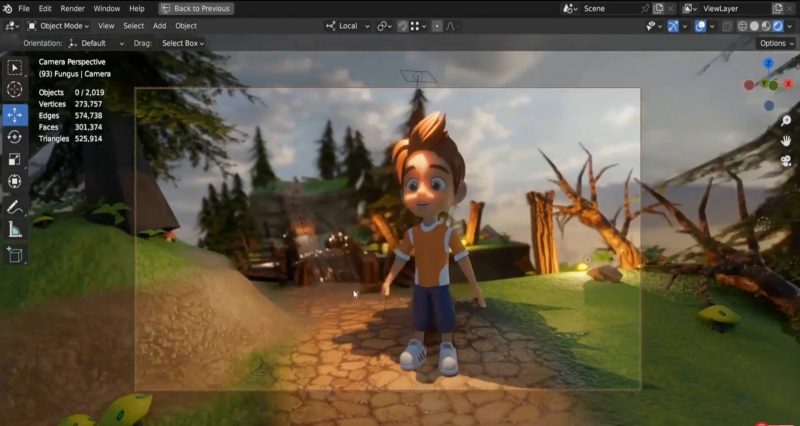The image size is (800, 426).
Task: Pin the scene to workspace
Action: coord(646,9)
